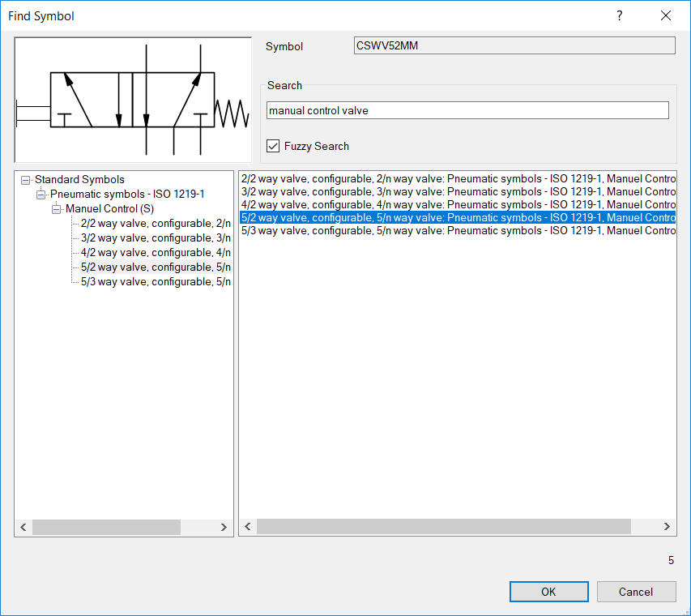This screenshot has height=616, width=691.
Task: Select 3/2 way valve in the tree
Action: pyautogui.click(x=156, y=237)
